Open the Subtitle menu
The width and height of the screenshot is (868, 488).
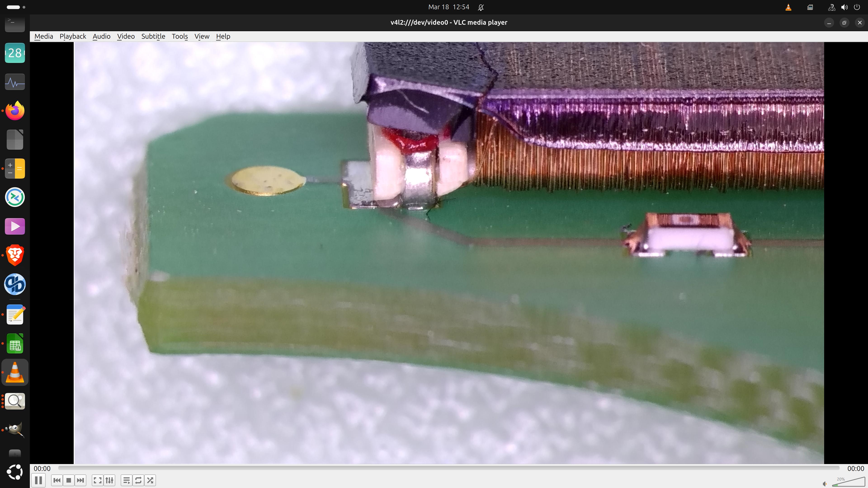click(153, 36)
